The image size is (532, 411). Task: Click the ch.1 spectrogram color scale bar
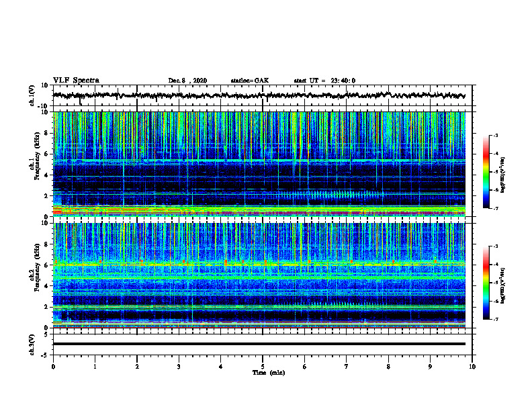click(486, 172)
